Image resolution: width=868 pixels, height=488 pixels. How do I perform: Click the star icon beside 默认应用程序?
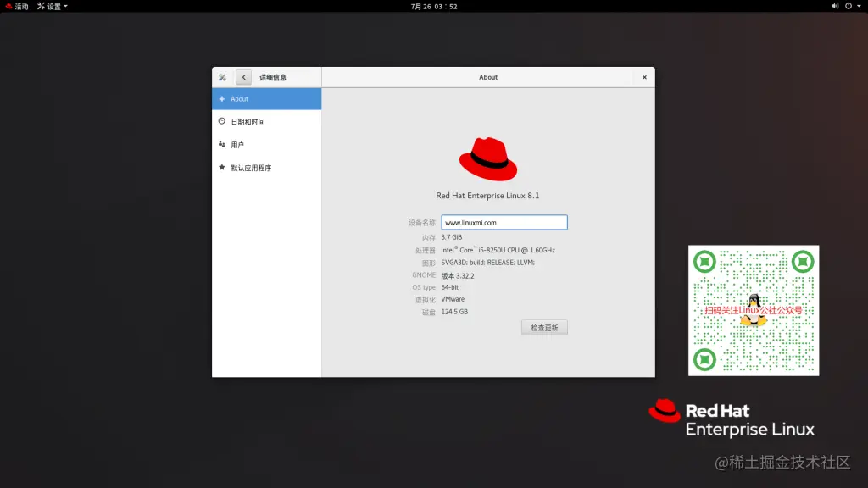tap(222, 167)
